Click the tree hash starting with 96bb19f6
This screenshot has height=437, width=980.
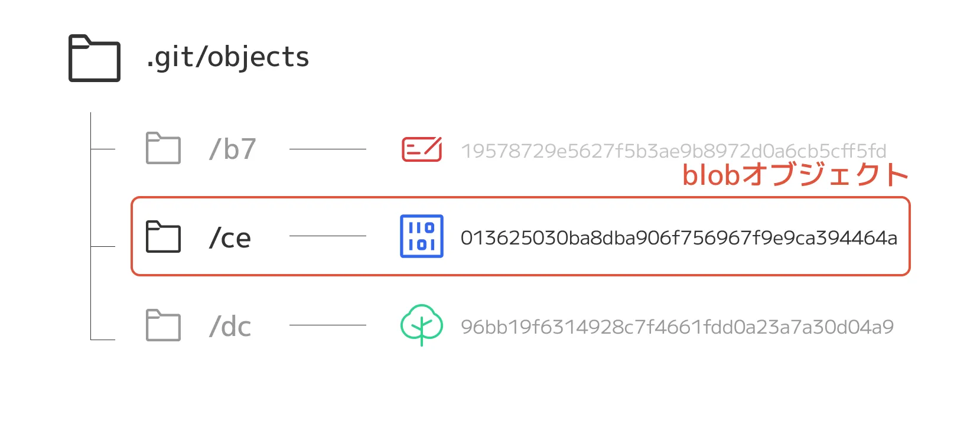pyautogui.click(x=677, y=327)
